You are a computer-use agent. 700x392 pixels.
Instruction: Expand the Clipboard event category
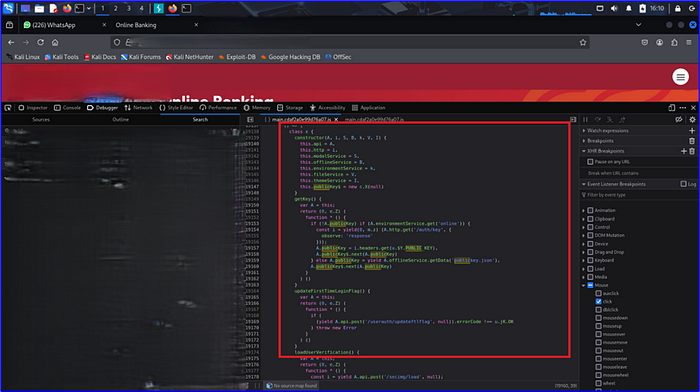pos(583,219)
